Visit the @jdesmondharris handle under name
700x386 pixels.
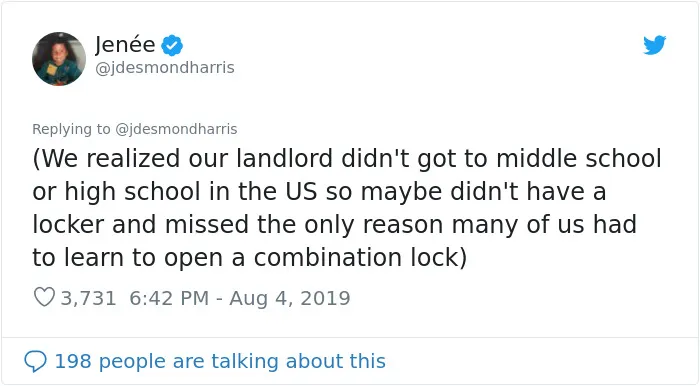(x=165, y=68)
